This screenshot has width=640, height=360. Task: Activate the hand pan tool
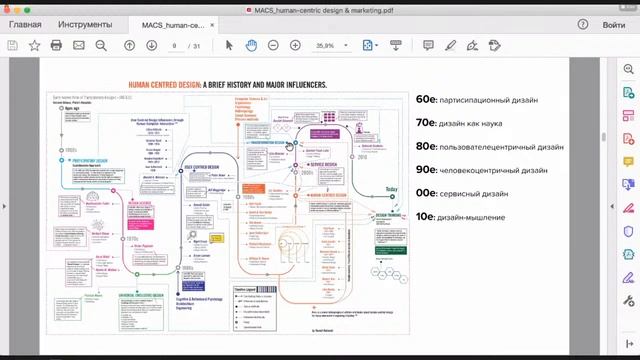click(x=251, y=45)
